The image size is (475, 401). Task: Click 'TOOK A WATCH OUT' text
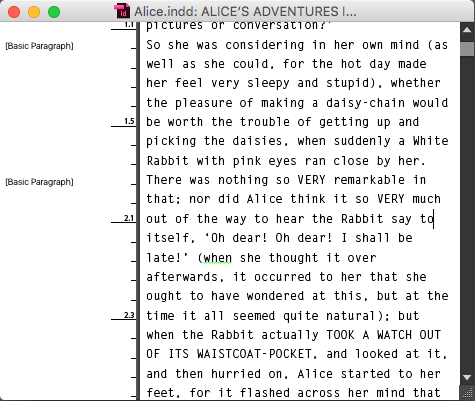tap(383, 335)
